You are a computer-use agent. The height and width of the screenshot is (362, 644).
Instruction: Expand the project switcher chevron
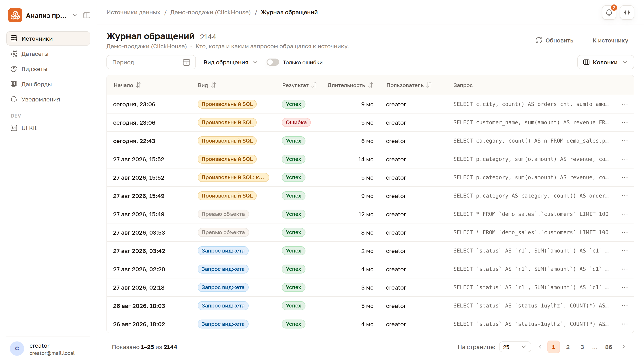point(74,15)
